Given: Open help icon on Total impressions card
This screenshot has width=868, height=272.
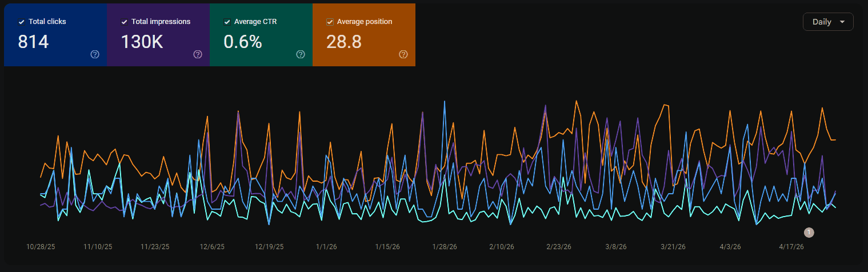Looking at the screenshot, I should pyautogui.click(x=198, y=54).
